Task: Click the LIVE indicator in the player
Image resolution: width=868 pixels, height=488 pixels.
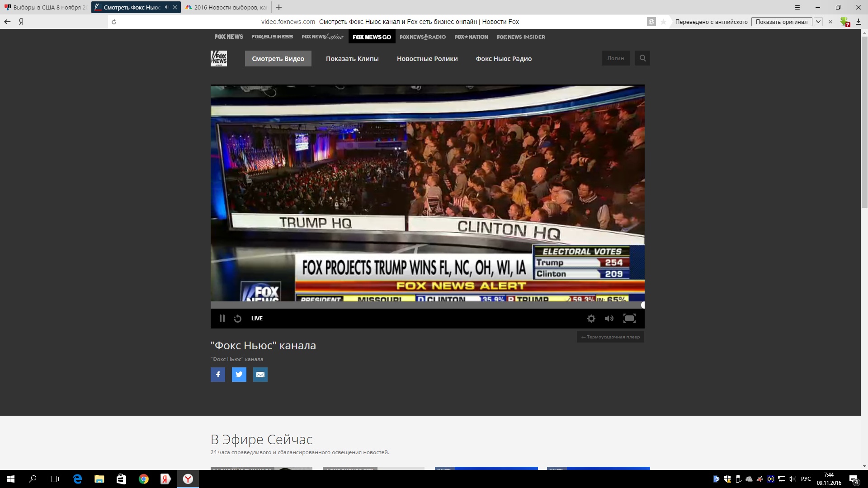Action: pyautogui.click(x=257, y=319)
